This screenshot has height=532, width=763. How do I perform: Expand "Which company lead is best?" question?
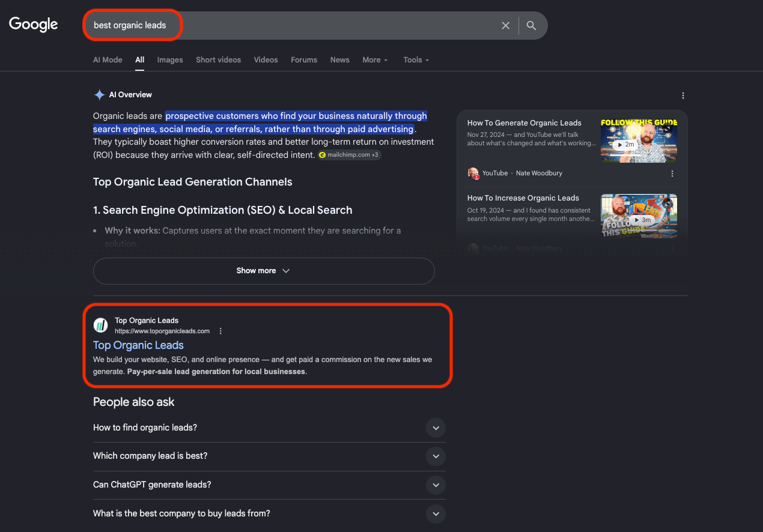pos(269,456)
